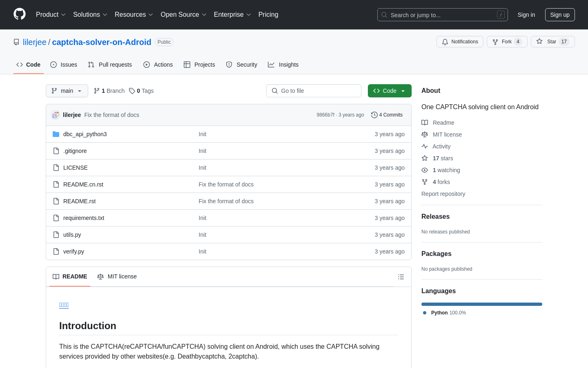Click the Python language bar
The height and width of the screenshot is (368, 588).
[482, 304]
